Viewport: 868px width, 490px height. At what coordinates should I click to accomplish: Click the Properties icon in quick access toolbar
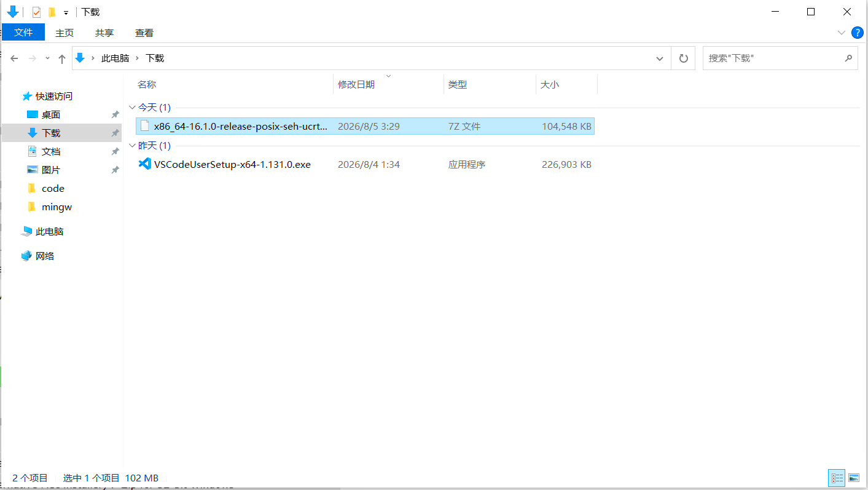(x=37, y=12)
